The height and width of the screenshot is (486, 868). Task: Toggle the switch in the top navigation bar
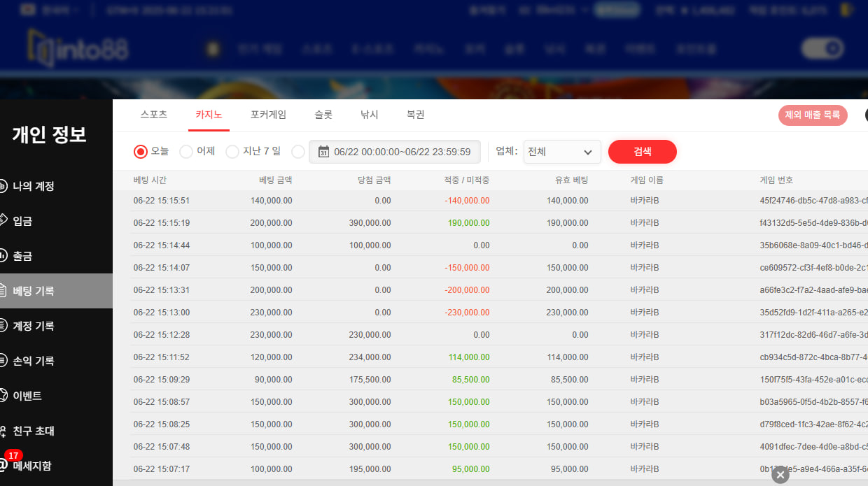pos(822,49)
